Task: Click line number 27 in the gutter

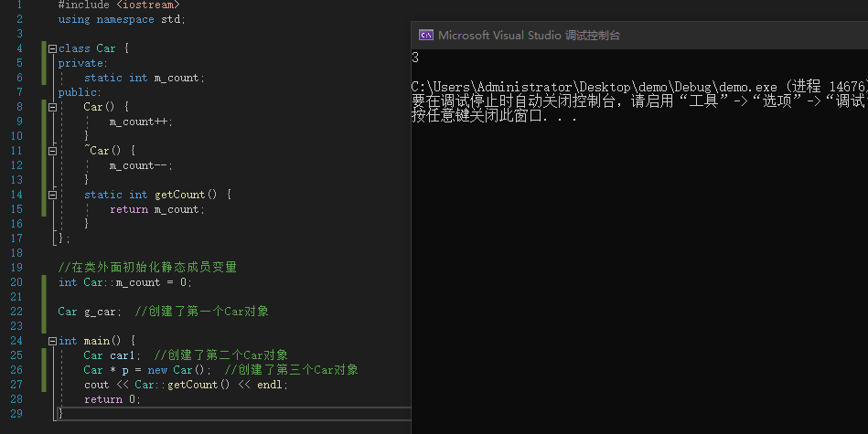Action: 18,385
